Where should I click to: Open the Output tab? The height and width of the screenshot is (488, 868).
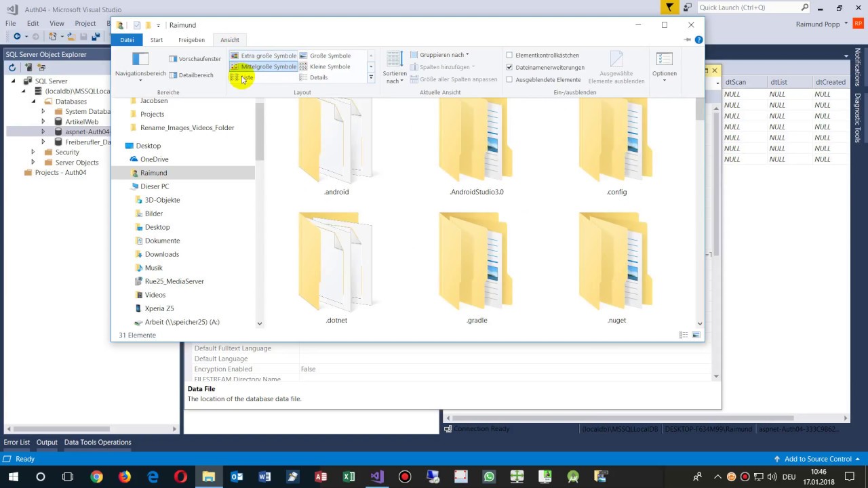[x=47, y=442]
